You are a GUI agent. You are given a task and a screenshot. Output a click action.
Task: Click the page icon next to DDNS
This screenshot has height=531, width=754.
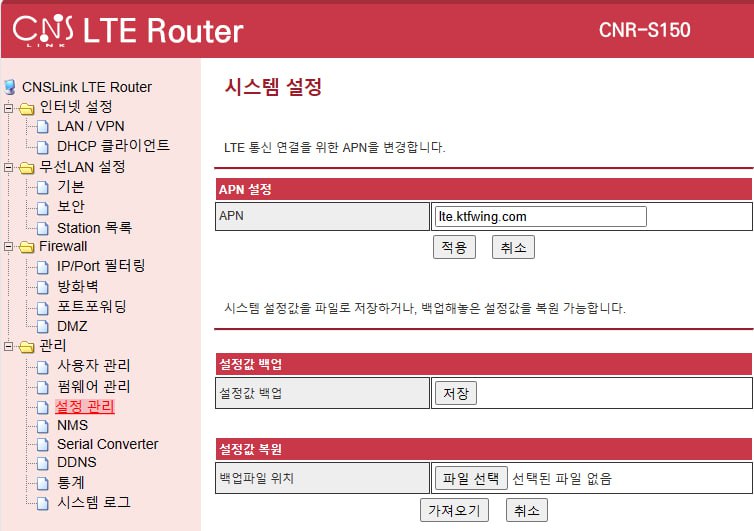point(43,463)
